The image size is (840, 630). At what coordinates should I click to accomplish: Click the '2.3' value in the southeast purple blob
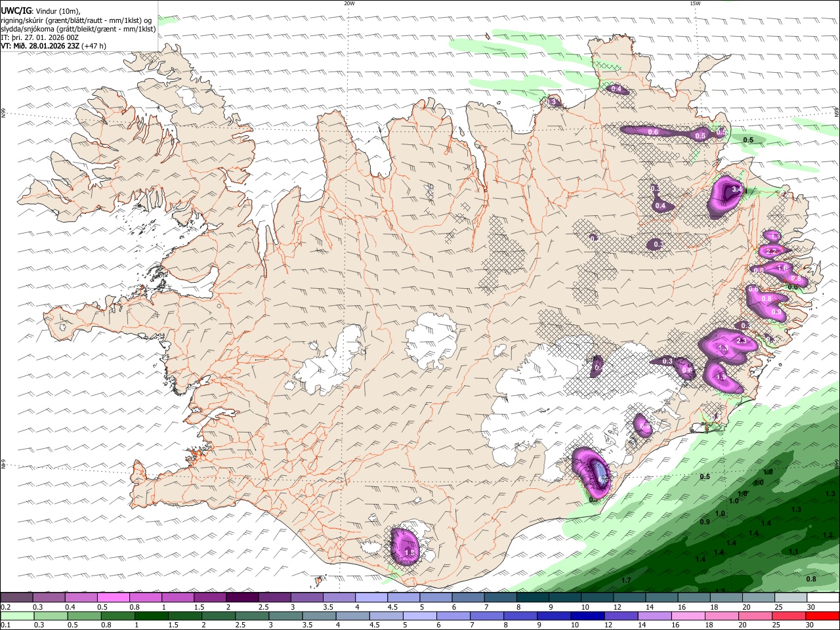click(742, 341)
